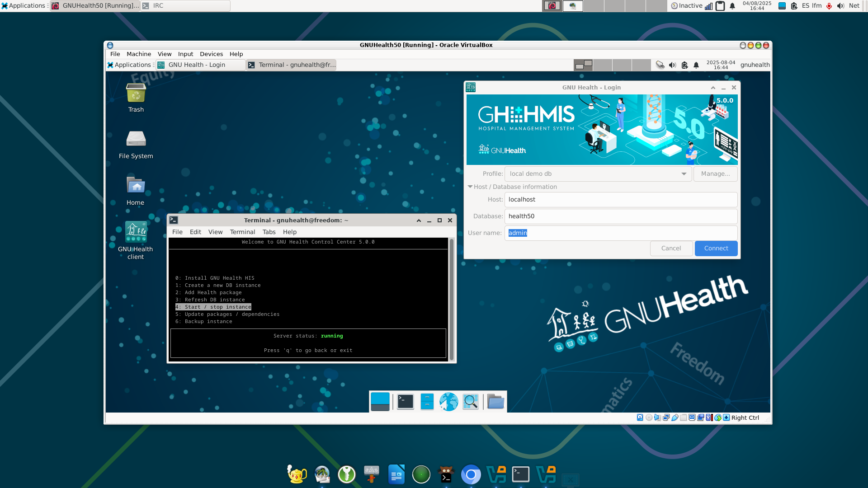Click the Host field containing localhost
Viewport: 868px width, 488px height.
621,200
